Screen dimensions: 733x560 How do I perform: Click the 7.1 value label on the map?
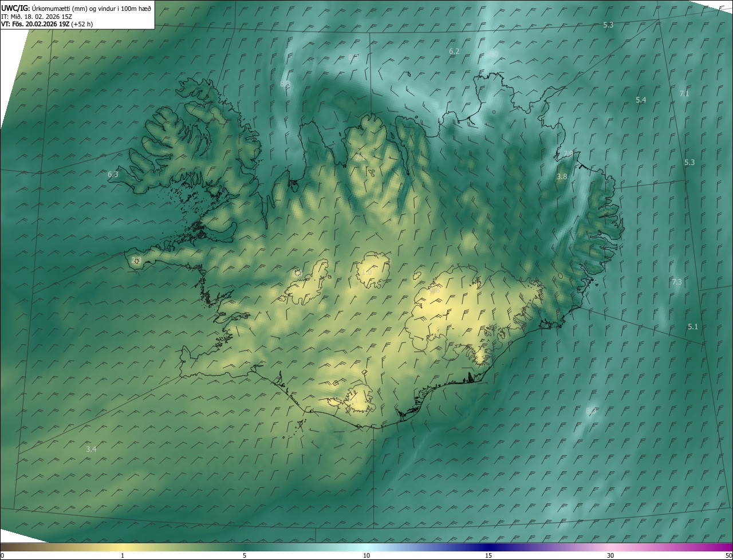(x=684, y=94)
